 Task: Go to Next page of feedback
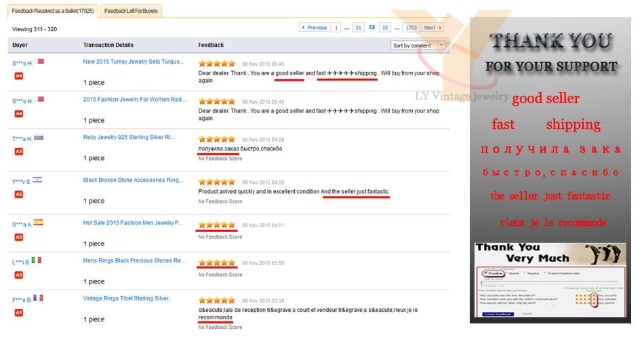[432, 28]
